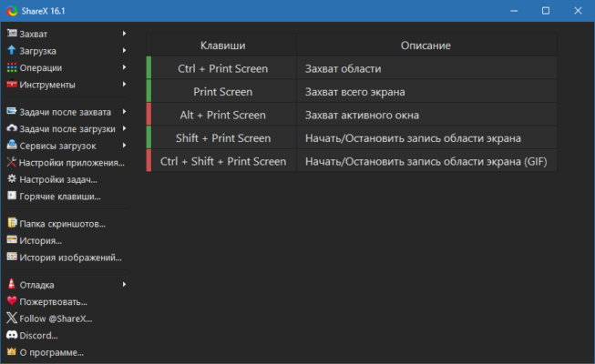Click the Захват capture icon
This screenshot has width=595, height=364.
click(x=12, y=34)
